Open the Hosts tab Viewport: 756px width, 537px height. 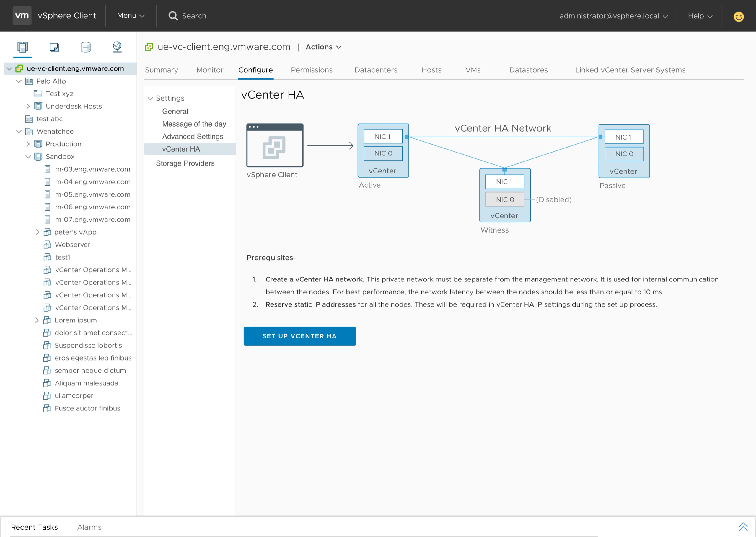431,70
